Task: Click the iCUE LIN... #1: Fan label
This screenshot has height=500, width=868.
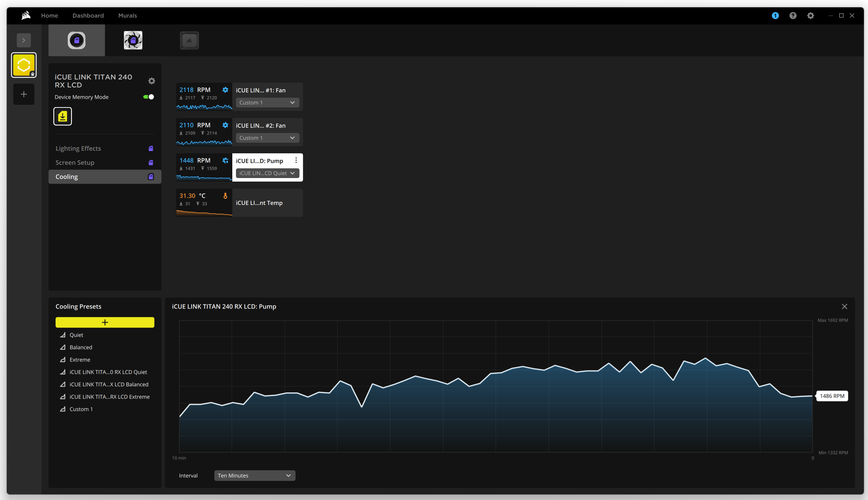Action: click(261, 90)
